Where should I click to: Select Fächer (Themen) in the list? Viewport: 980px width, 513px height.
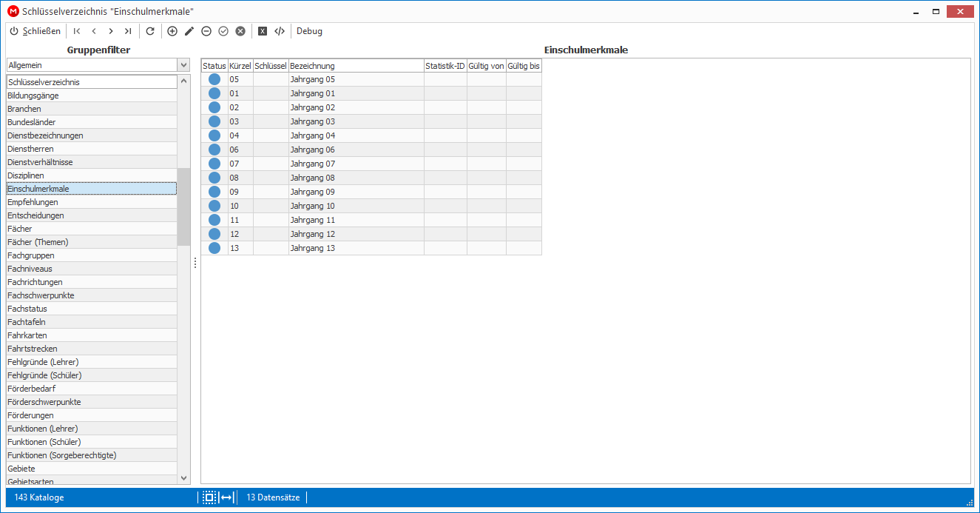[92, 242]
